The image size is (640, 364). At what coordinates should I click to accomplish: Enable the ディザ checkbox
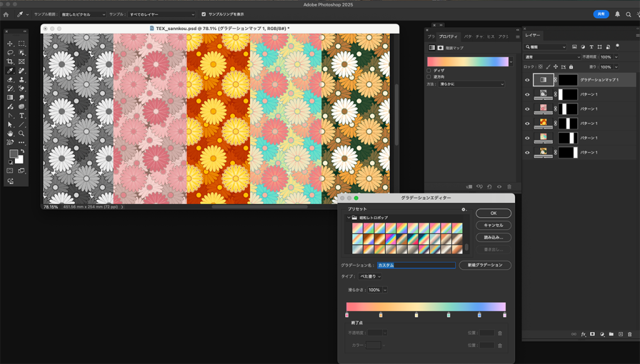[429, 71]
